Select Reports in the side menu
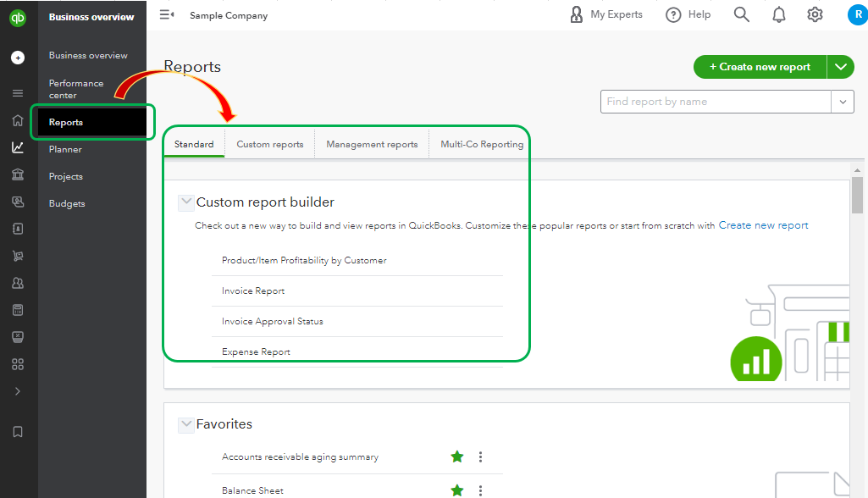The width and height of the screenshot is (868, 498). pos(92,123)
